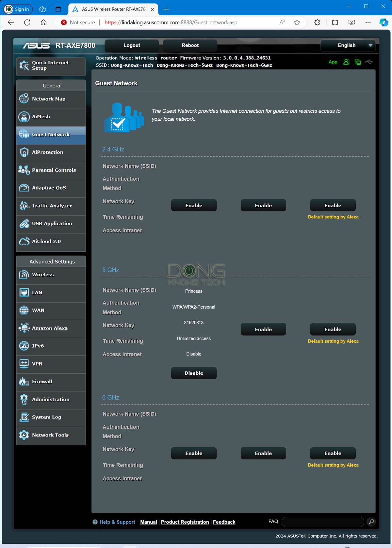The height and width of the screenshot is (548, 392).
Task: Click the network clients status icon
Action: [358, 62]
